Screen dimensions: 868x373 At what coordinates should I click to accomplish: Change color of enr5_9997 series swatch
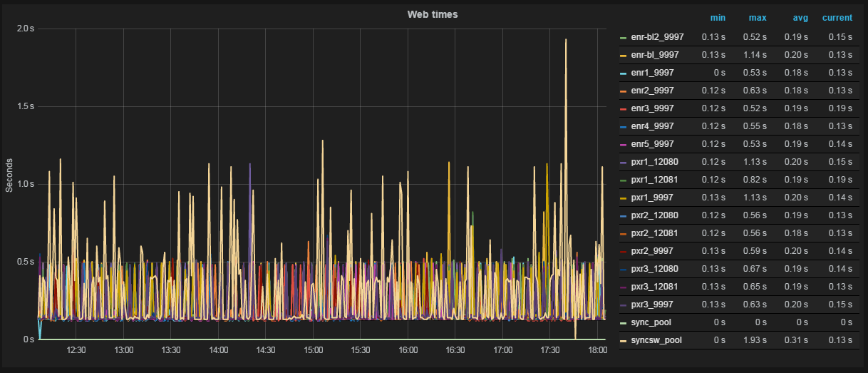click(x=624, y=144)
